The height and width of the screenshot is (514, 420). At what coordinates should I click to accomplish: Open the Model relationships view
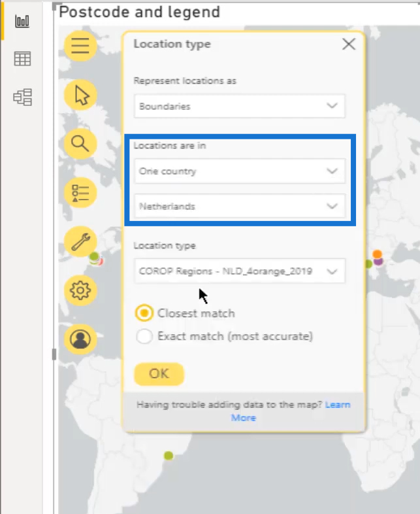coord(22,97)
